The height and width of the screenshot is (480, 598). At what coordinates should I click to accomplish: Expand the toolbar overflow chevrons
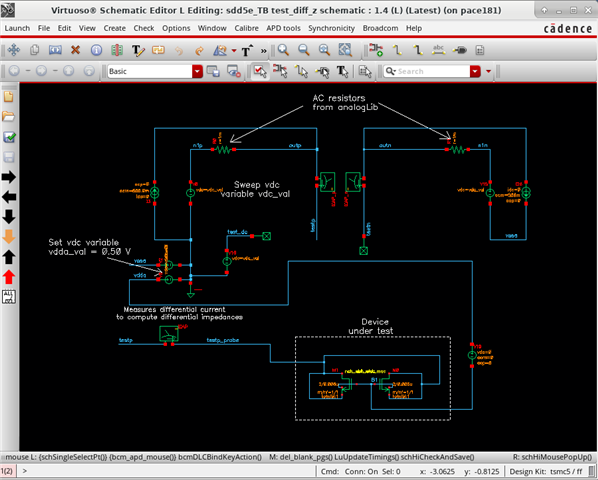(x=264, y=50)
